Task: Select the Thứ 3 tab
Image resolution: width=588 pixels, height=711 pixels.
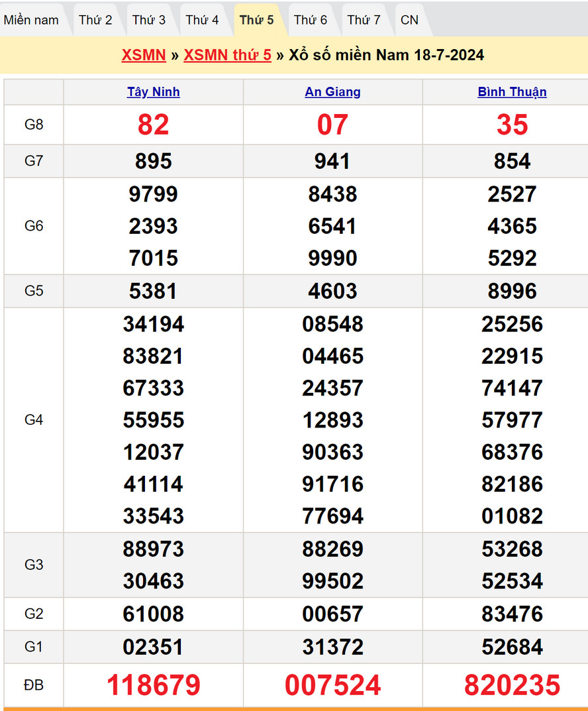Action: coord(149,20)
